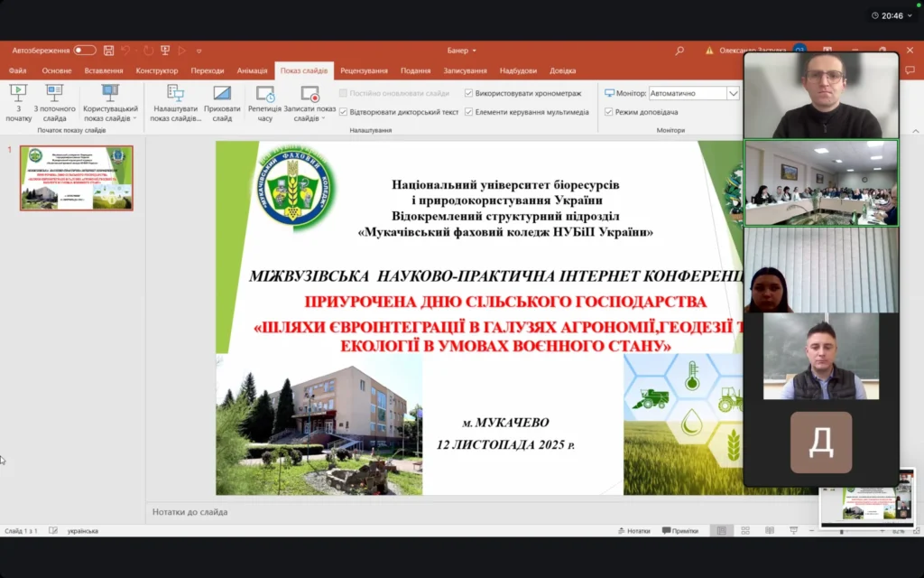Click the search magnifier in title bar
The width and height of the screenshot is (924, 578).
click(x=679, y=51)
